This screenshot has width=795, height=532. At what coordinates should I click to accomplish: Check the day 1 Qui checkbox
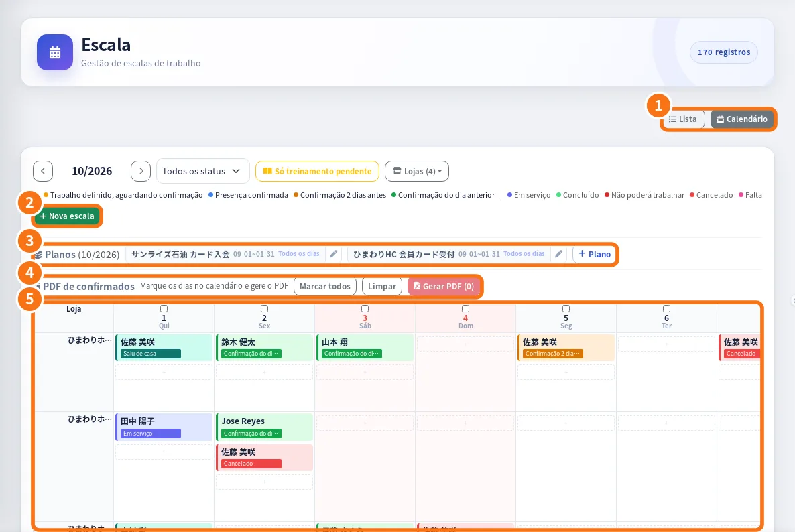click(x=164, y=309)
